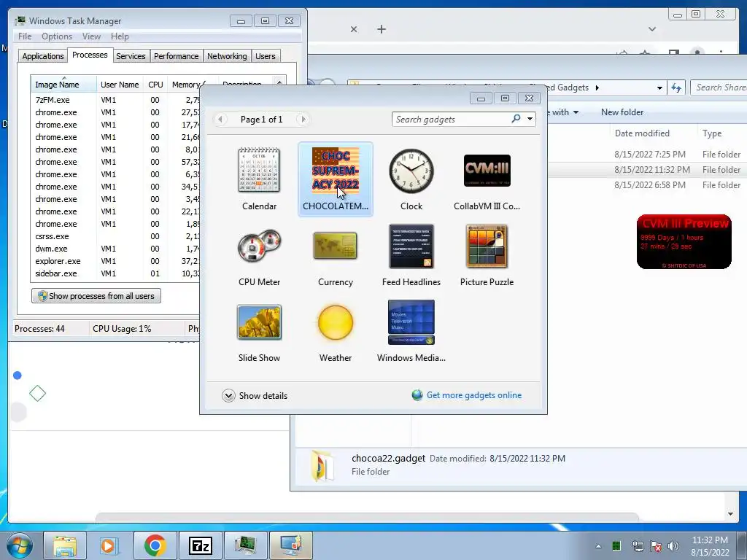This screenshot has height=560, width=747.
Task: Open the Start menu orb
Action: [19, 545]
